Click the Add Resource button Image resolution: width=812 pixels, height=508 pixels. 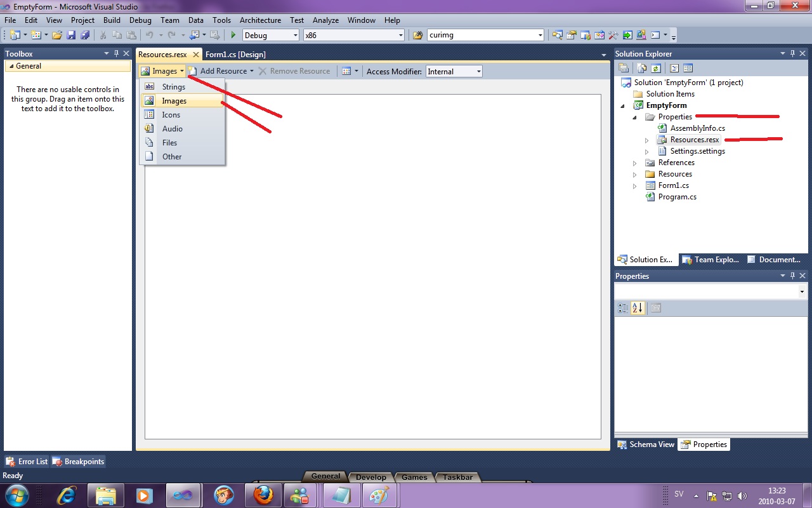tap(222, 71)
